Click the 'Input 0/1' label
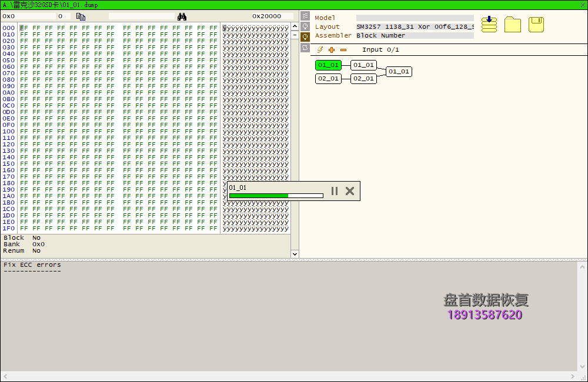This screenshot has width=588, height=382. tap(380, 49)
